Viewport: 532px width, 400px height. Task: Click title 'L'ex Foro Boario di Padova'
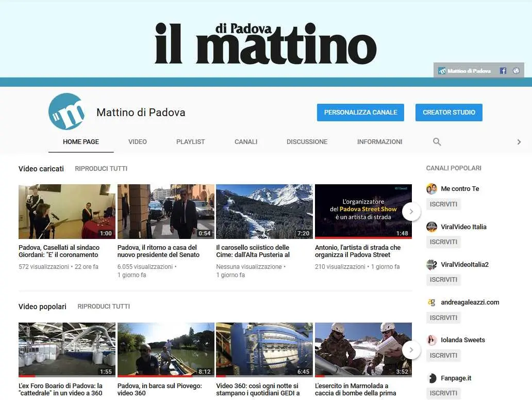(60, 389)
